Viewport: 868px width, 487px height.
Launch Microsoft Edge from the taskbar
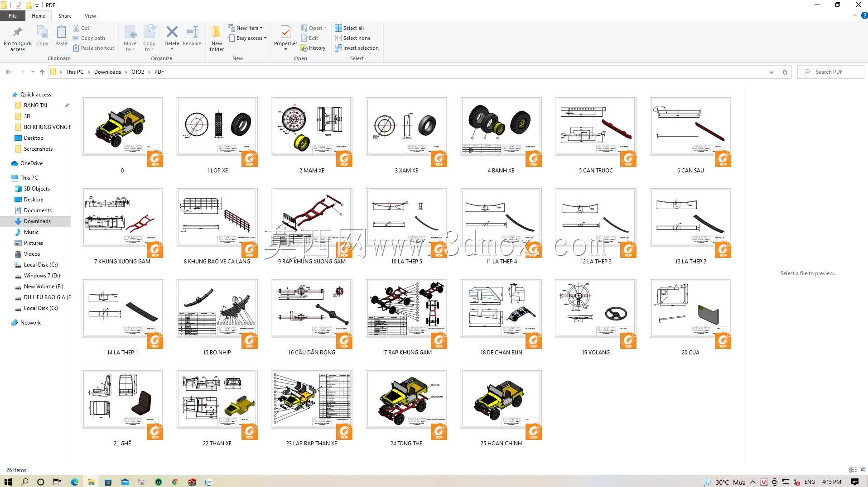click(x=75, y=482)
